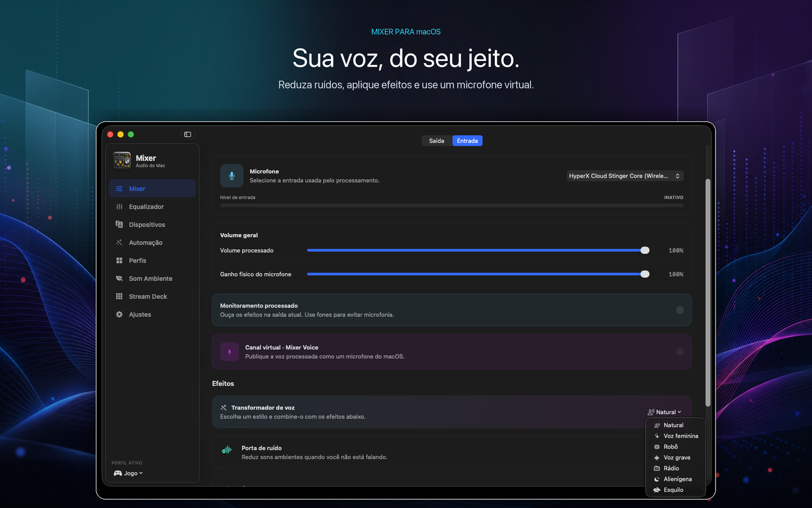The height and width of the screenshot is (508, 812).
Task: Switch to the Saída tab
Action: (x=436, y=141)
